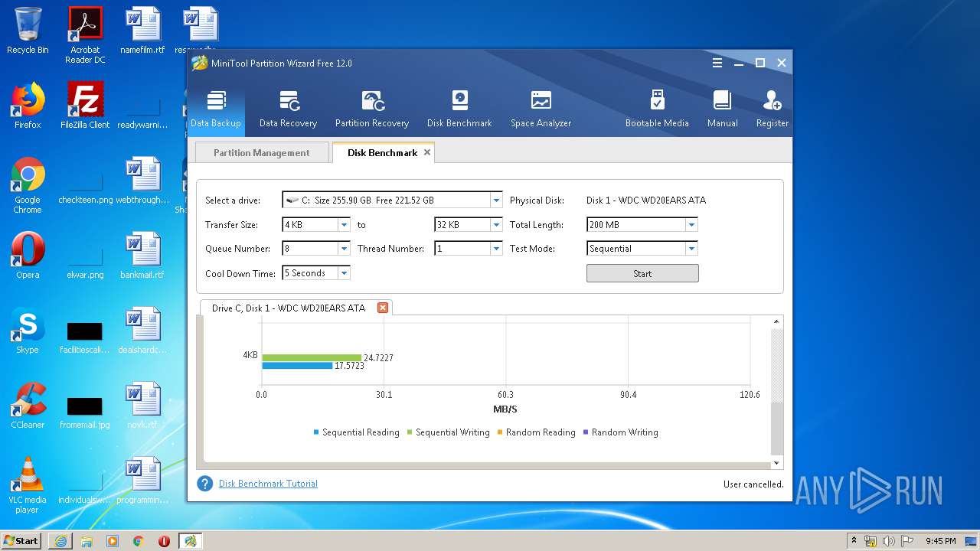This screenshot has height=551, width=980.
Task: Click the Start benchmark button
Action: pyautogui.click(x=642, y=273)
